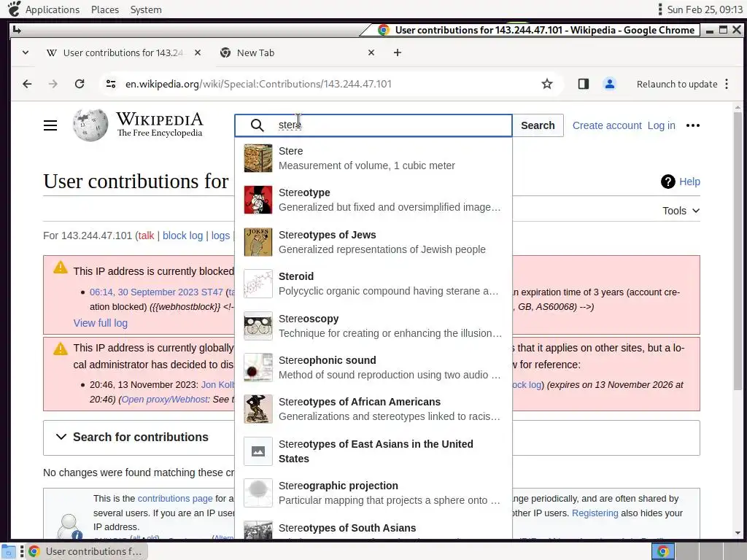
Task: Bookmark this page with the star icon
Action: coord(547,85)
